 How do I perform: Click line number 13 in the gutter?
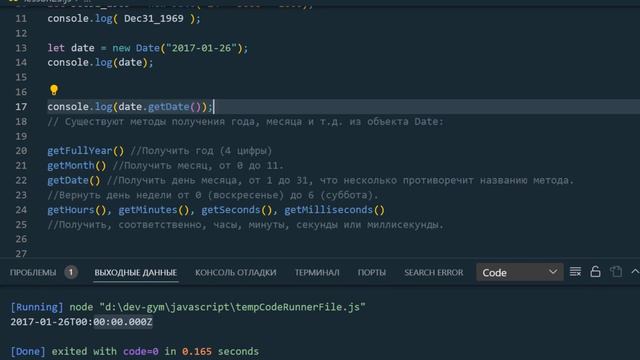click(21, 48)
